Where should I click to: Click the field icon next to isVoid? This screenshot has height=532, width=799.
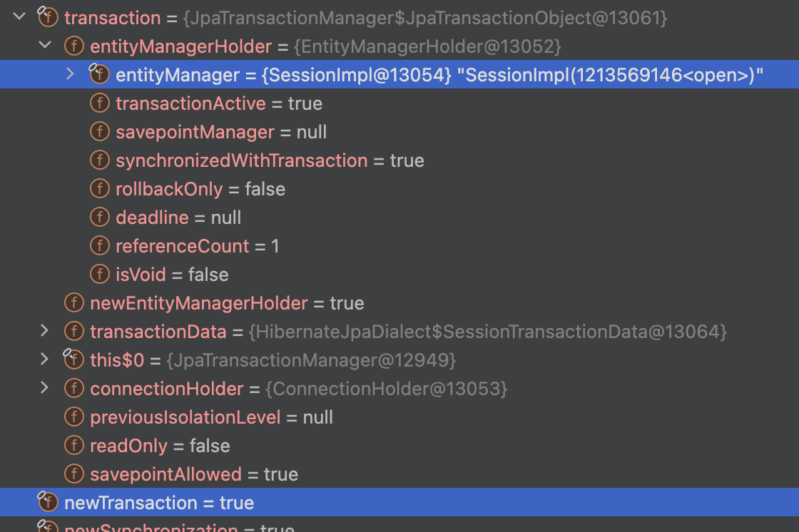click(x=99, y=275)
